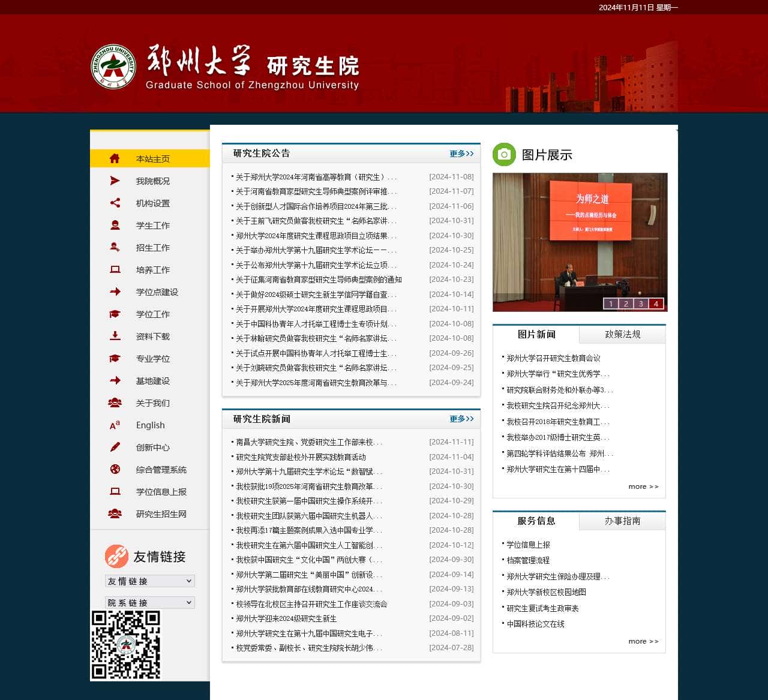This screenshot has width=768, height=700.
Task: Click the font icon beside English
Action: [115, 425]
